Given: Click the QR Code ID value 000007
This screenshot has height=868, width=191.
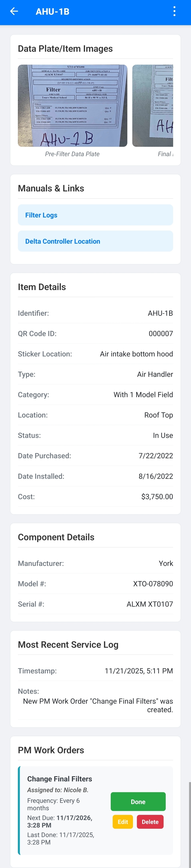Looking at the screenshot, I should (161, 334).
